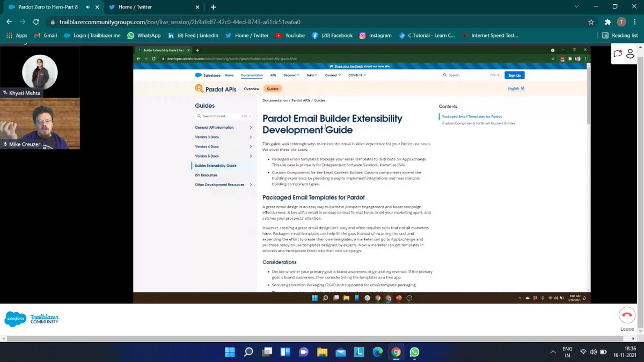
Task: Open the taskbar volume control
Action: [x=593, y=352]
